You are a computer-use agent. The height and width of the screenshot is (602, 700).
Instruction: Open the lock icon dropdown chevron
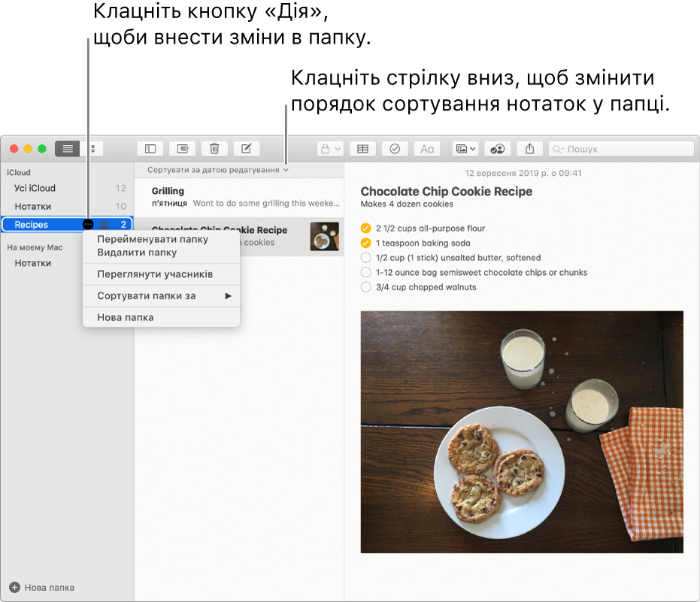pos(336,148)
